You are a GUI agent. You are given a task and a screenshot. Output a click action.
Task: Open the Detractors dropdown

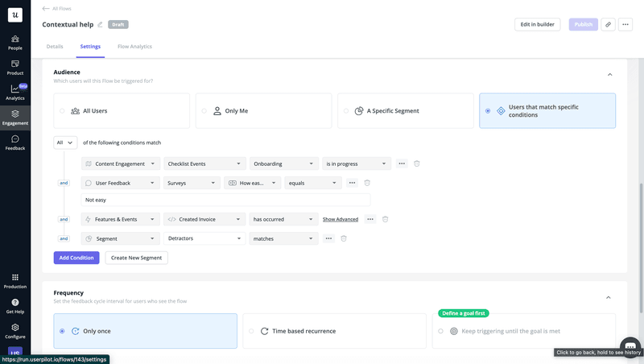pyautogui.click(x=204, y=238)
